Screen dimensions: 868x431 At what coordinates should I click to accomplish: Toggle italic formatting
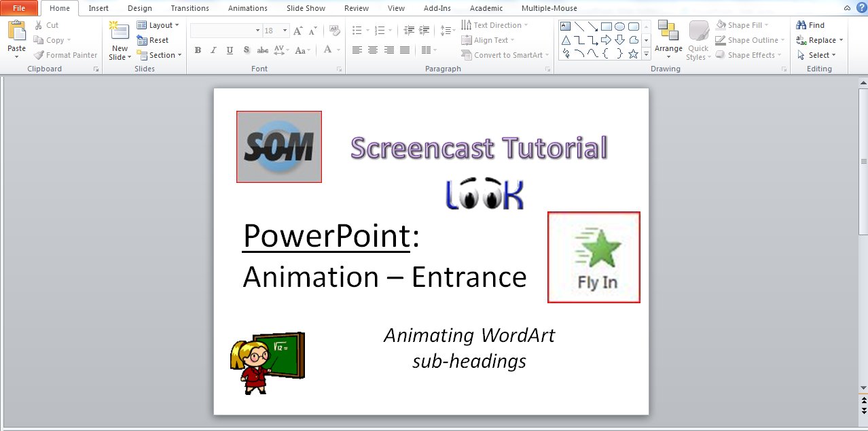pos(213,50)
